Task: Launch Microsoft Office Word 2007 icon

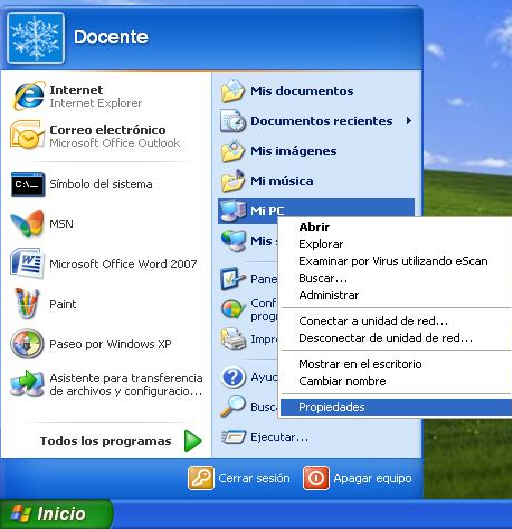Action: 27,263
